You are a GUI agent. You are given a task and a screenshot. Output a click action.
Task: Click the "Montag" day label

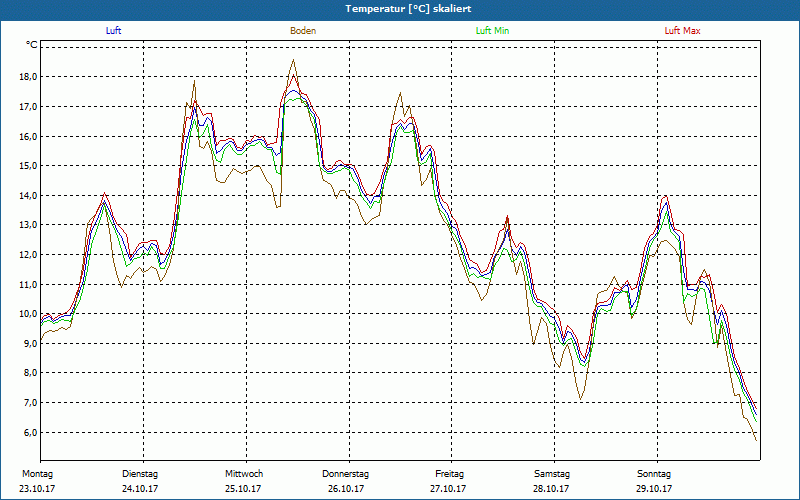click(37, 474)
